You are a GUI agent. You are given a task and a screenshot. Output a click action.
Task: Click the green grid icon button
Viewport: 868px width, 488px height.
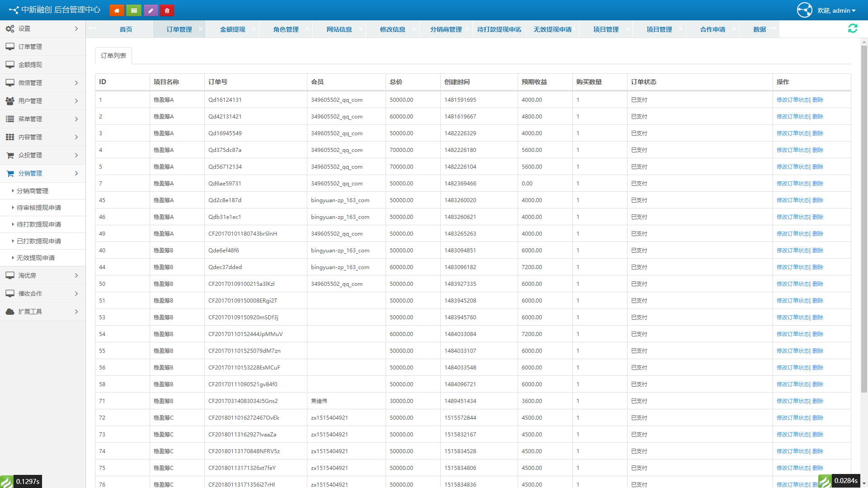(x=134, y=10)
